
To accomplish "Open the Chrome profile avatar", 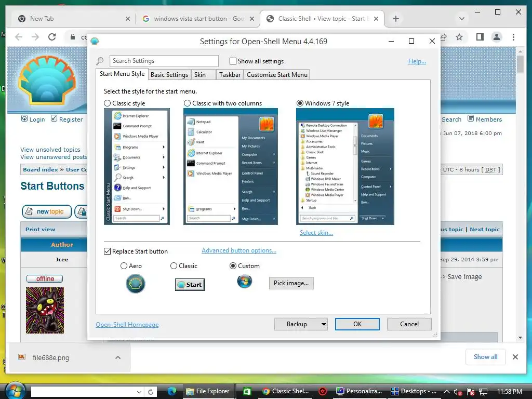I will [x=497, y=37].
